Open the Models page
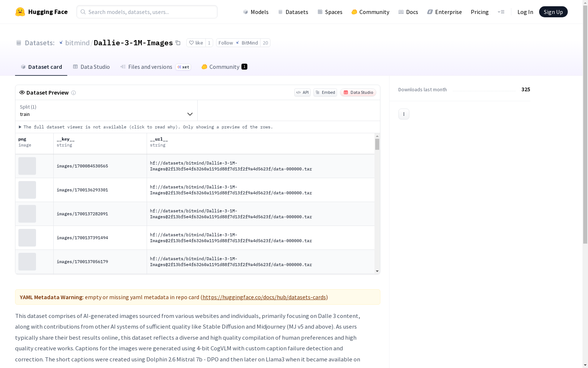The image size is (588, 368). tap(256, 12)
